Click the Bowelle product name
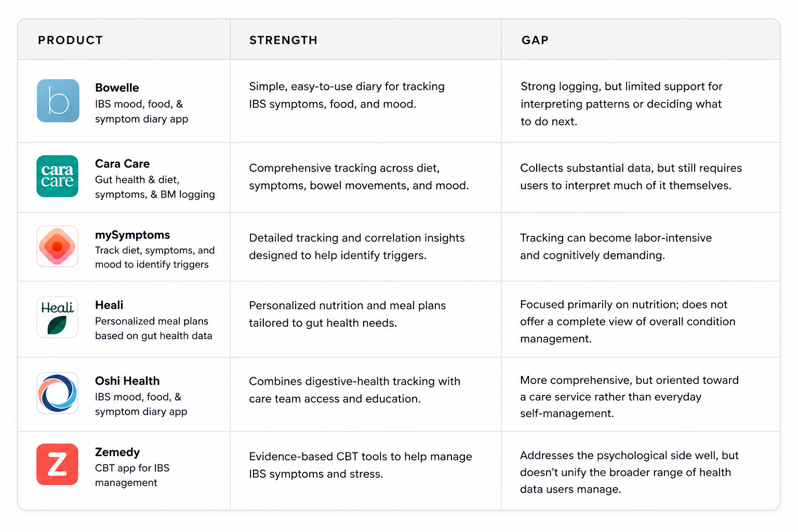This screenshot has width=798, height=532. click(x=117, y=87)
